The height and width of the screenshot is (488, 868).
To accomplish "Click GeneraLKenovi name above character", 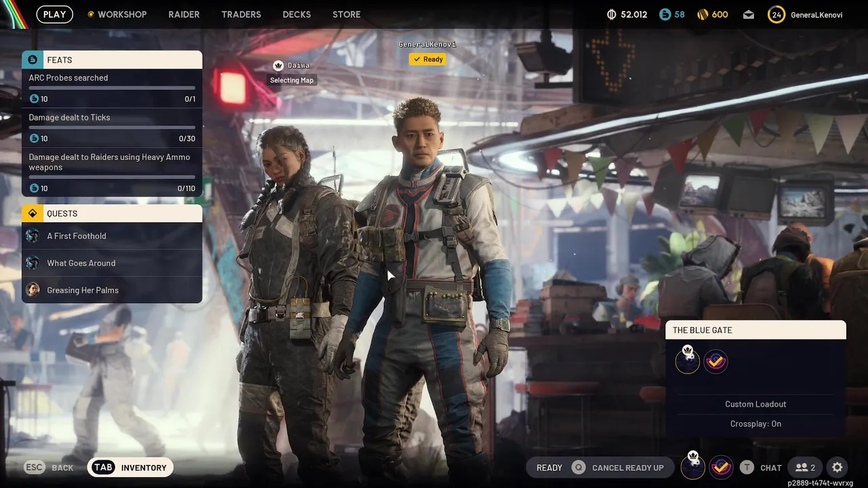I will point(427,44).
